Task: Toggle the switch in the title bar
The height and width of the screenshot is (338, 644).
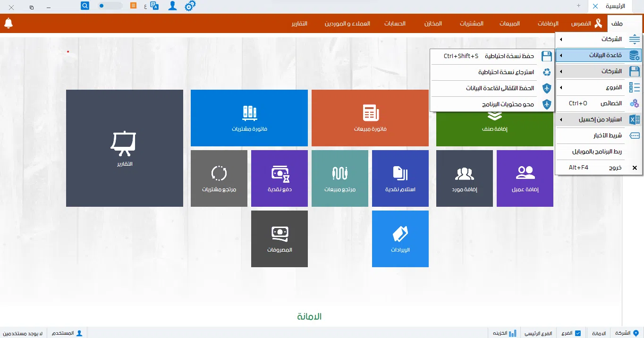Action: pyautogui.click(x=110, y=6)
